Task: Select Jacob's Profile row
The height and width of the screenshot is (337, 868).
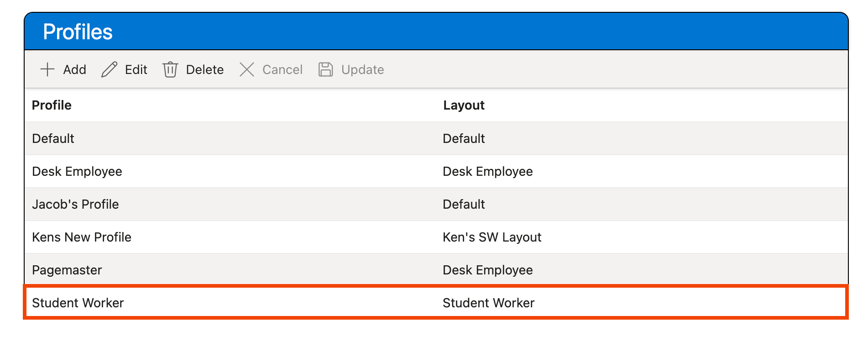Action: coord(75,204)
